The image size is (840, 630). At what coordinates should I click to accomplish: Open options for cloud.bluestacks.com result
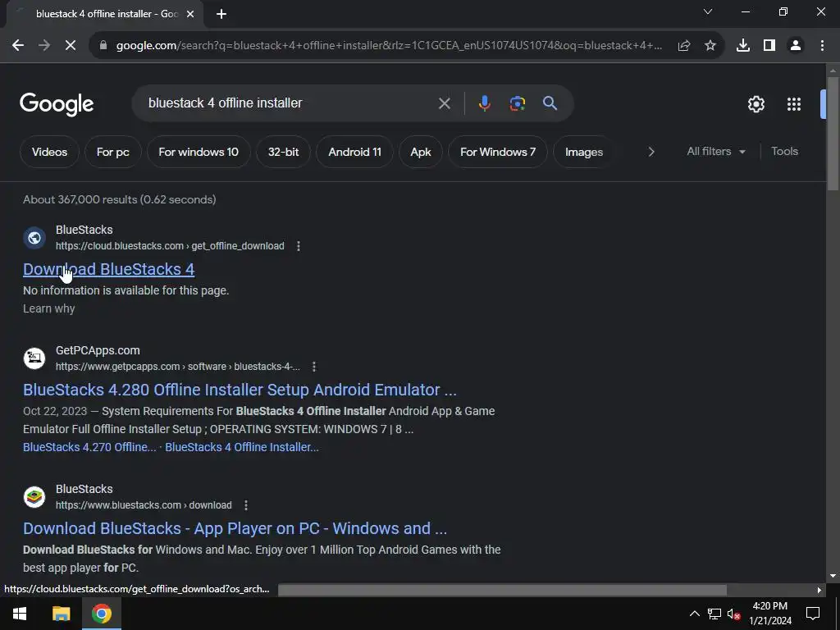299,246
